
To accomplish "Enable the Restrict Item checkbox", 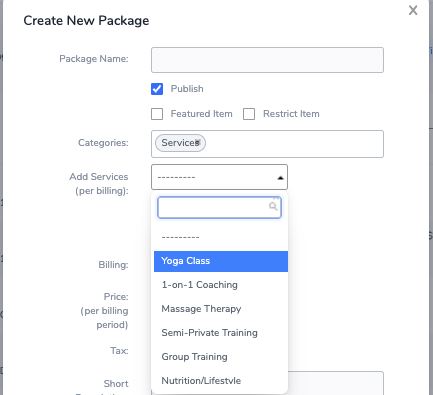I will 249,114.
